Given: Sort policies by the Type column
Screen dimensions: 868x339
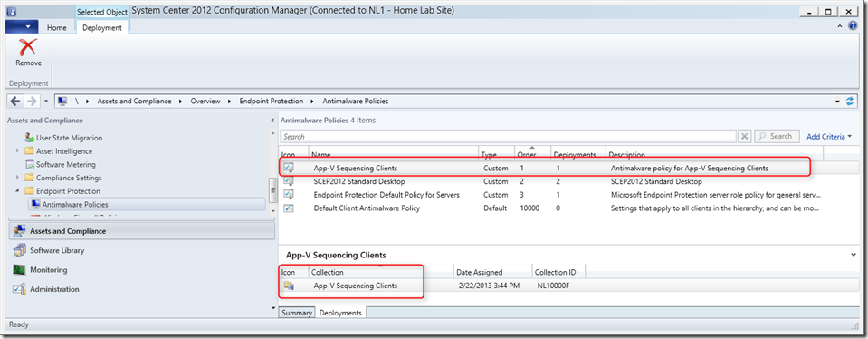Looking at the screenshot, I should click(x=496, y=154).
